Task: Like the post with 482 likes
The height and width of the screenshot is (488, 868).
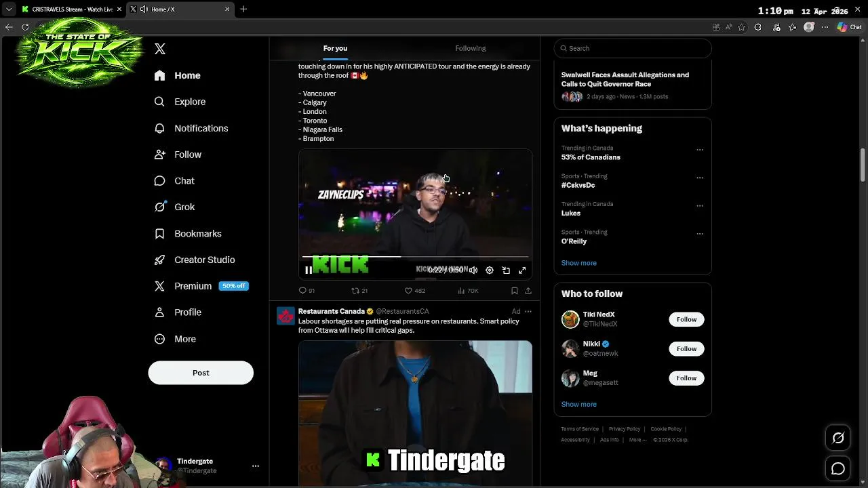Action: 415,291
